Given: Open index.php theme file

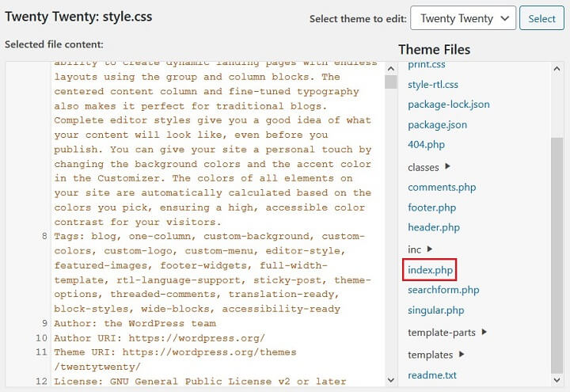Looking at the screenshot, I should click(x=430, y=270).
